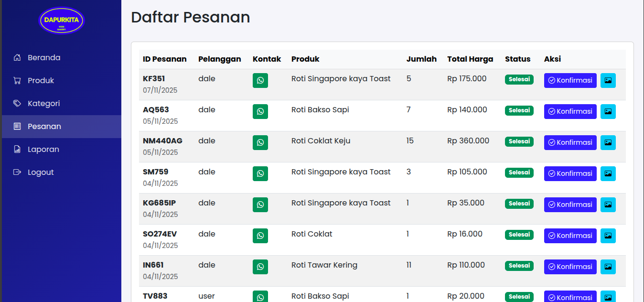Click Konfirmasi for order IN661

click(x=570, y=267)
